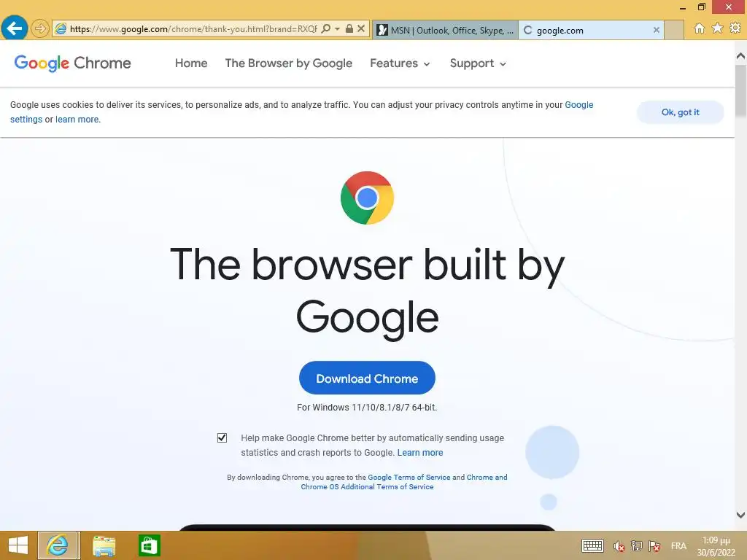Open the touch keyboard tray icon

coord(592,545)
